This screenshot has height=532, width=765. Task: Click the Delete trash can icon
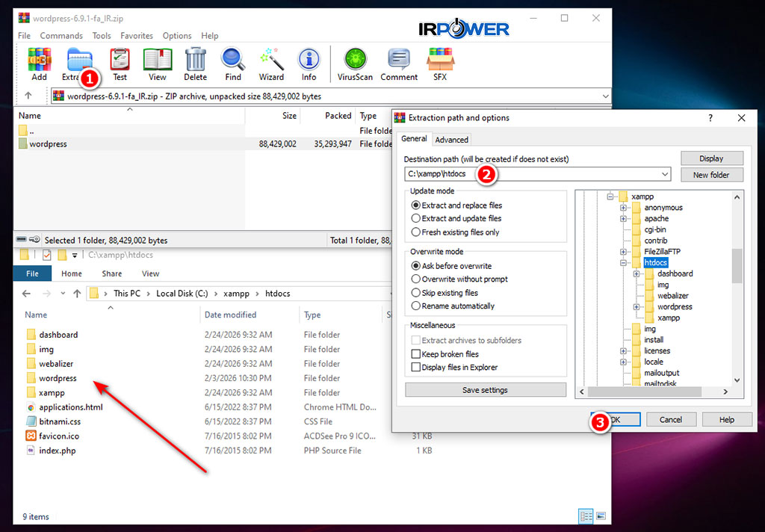coord(195,64)
